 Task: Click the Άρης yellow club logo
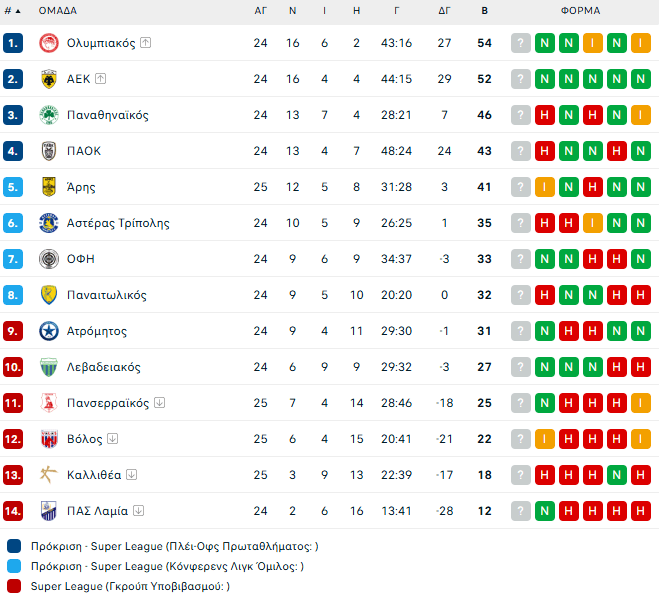tap(48, 187)
